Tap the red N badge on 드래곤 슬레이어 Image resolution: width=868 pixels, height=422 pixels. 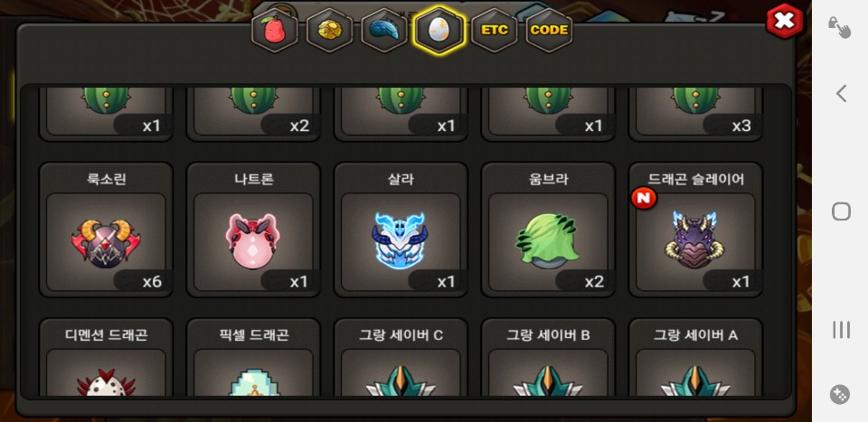click(x=644, y=199)
